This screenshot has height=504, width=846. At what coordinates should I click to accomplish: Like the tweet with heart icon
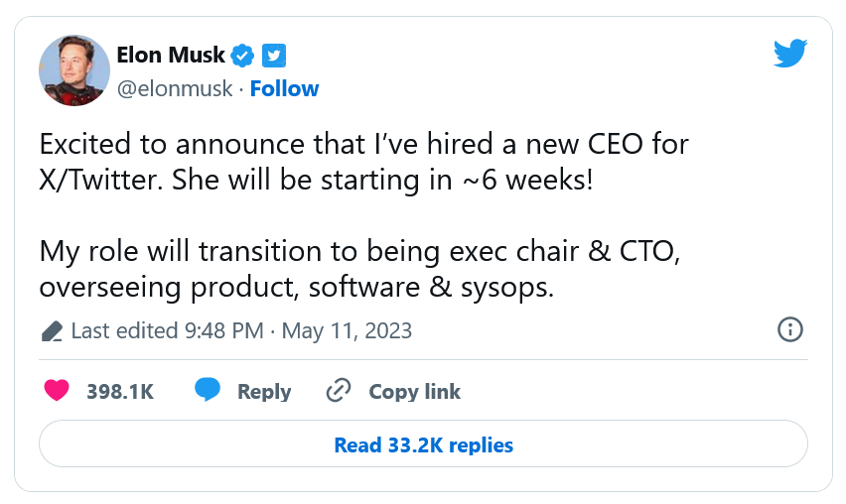pyautogui.click(x=58, y=391)
